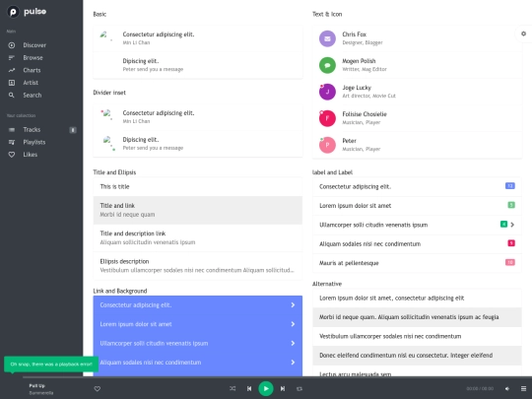
Task: Toggle repeat mode
Action: 299,389
